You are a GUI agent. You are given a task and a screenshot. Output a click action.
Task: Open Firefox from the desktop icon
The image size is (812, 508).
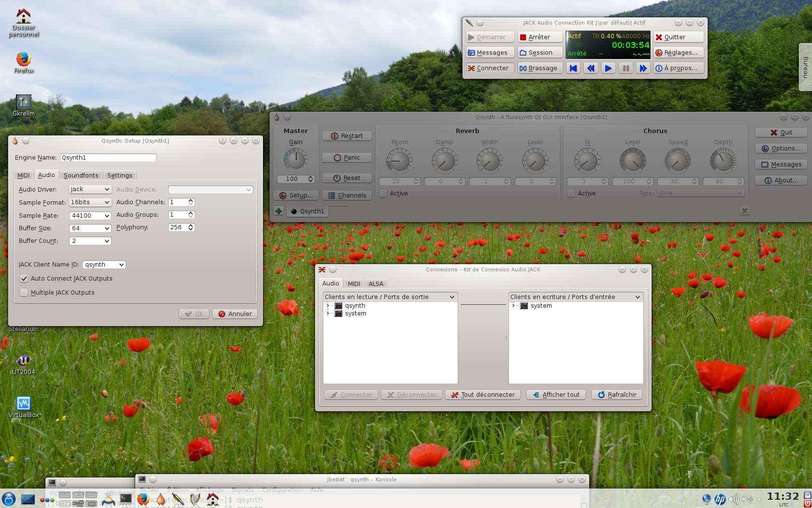tap(23, 60)
